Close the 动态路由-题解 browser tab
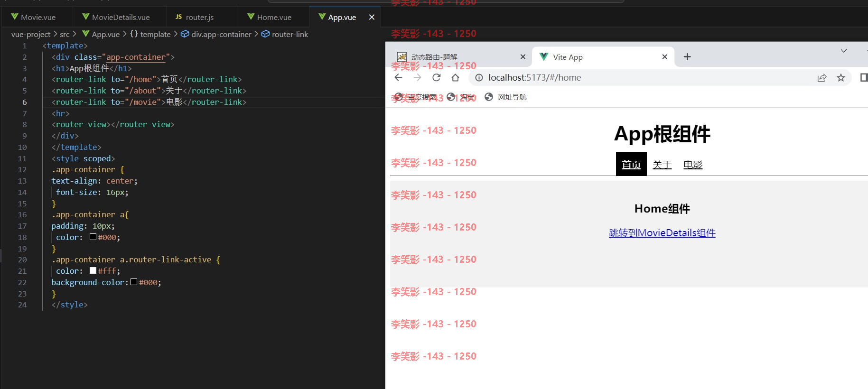 click(523, 57)
